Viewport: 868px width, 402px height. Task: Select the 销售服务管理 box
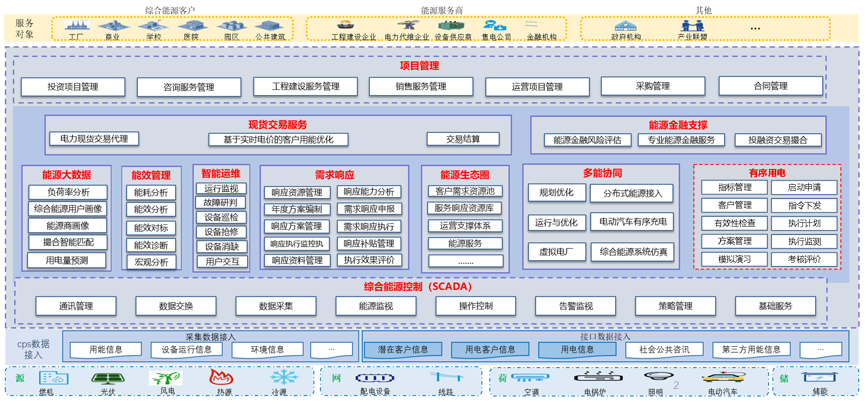pos(421,87)
